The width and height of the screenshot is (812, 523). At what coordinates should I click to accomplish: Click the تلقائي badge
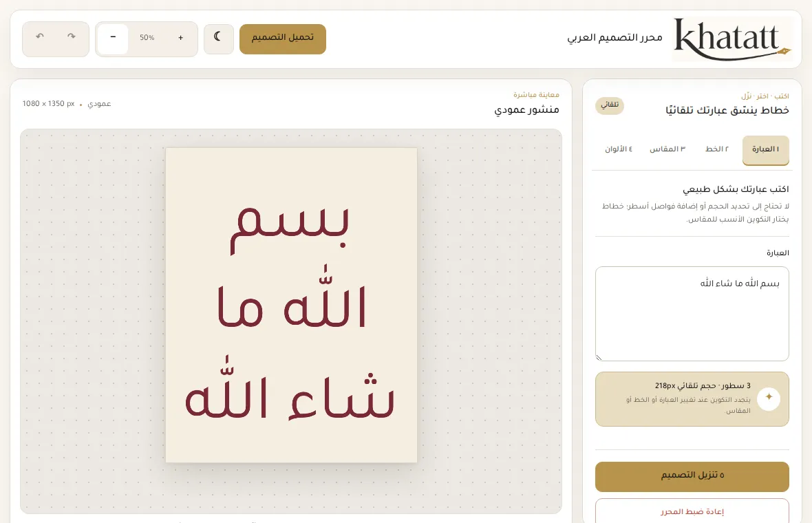pos(610,105)
